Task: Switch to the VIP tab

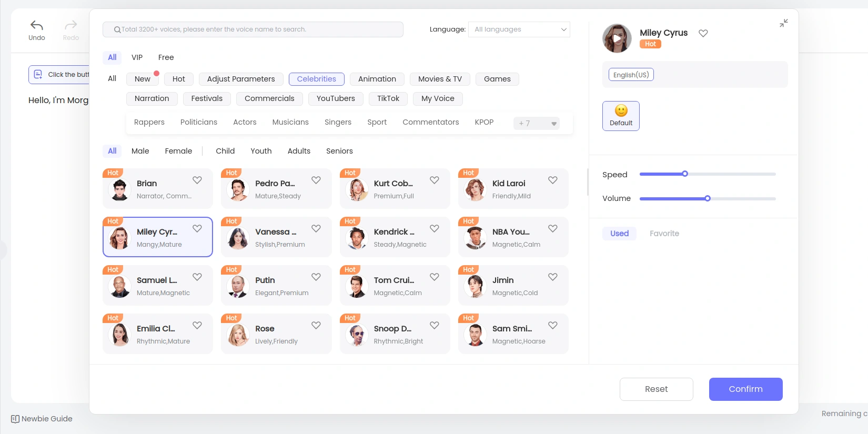Action: 137,57
